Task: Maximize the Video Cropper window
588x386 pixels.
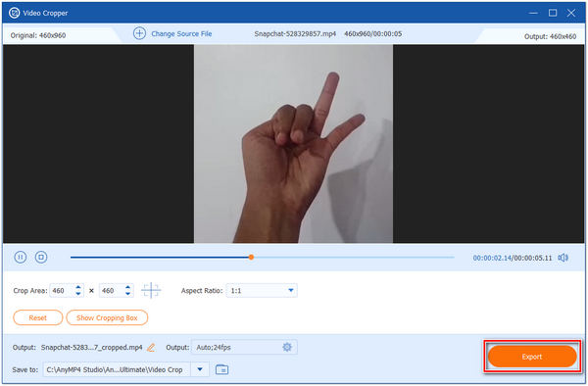Action: point(553,13)
